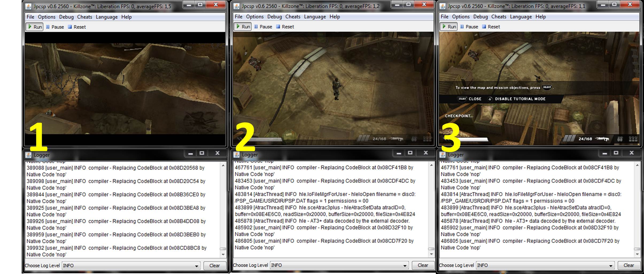Screen dimensions: 644x274
Task: Pause the middle Jpcsp emulator window
Action: [263, 27]
